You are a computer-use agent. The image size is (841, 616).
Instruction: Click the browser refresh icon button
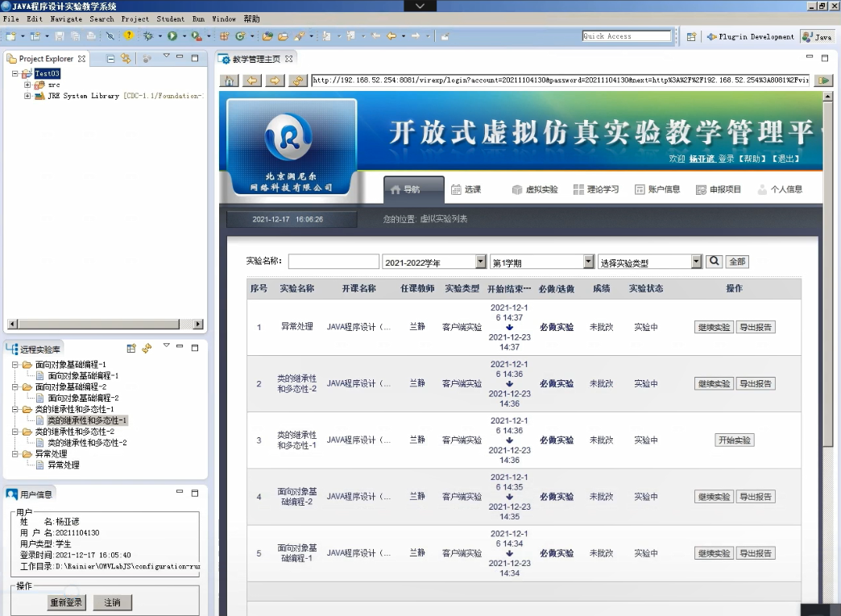pyautogui.click(x=298, y=81)
